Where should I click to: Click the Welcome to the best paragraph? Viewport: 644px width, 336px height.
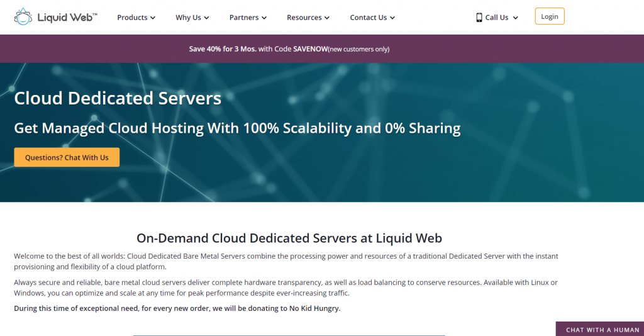(x=286, y=261)
